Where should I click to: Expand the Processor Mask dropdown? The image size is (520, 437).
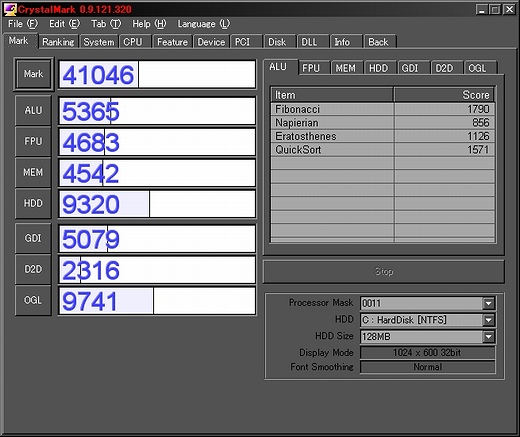[x=488, y=303]
